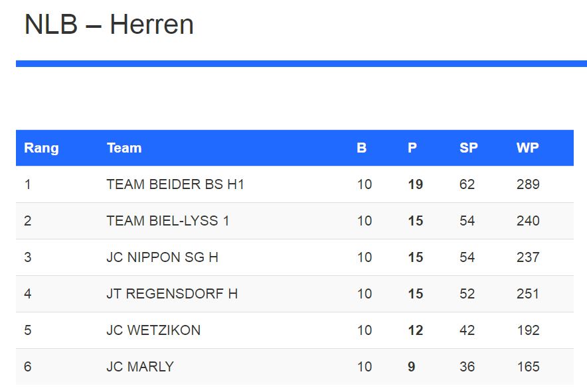This screenshot has height=392, width=587.
Task: Click the WP column header
Action: [x=527, y=148]
